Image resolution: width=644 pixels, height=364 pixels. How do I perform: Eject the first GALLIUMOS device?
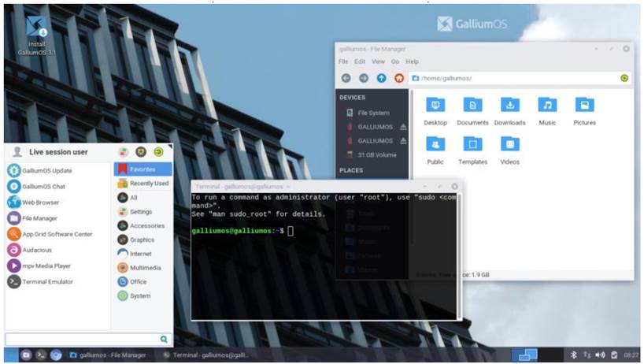click(x=403, y=127)
